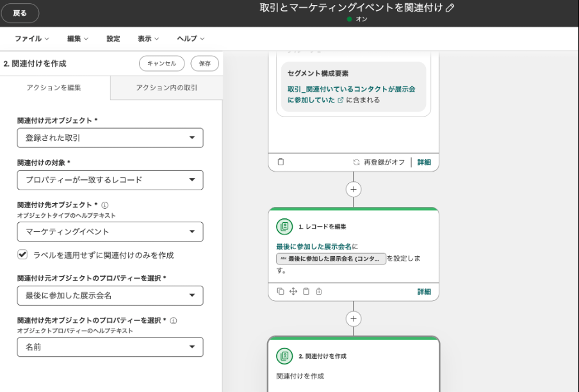Click the 2. 関連付けを作成 panel heading
This screenshot has width=579, height=392.
[x=35, y=63]
